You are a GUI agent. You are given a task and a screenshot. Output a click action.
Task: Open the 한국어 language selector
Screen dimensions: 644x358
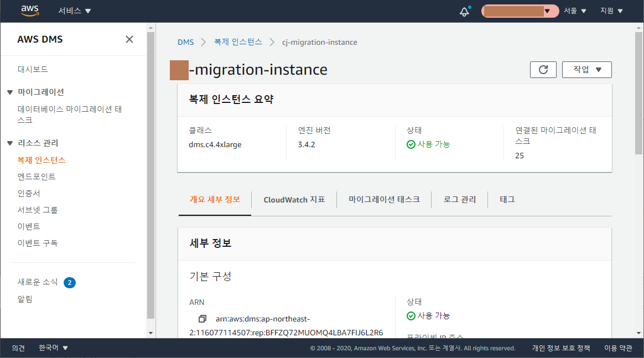pos(53,348)
